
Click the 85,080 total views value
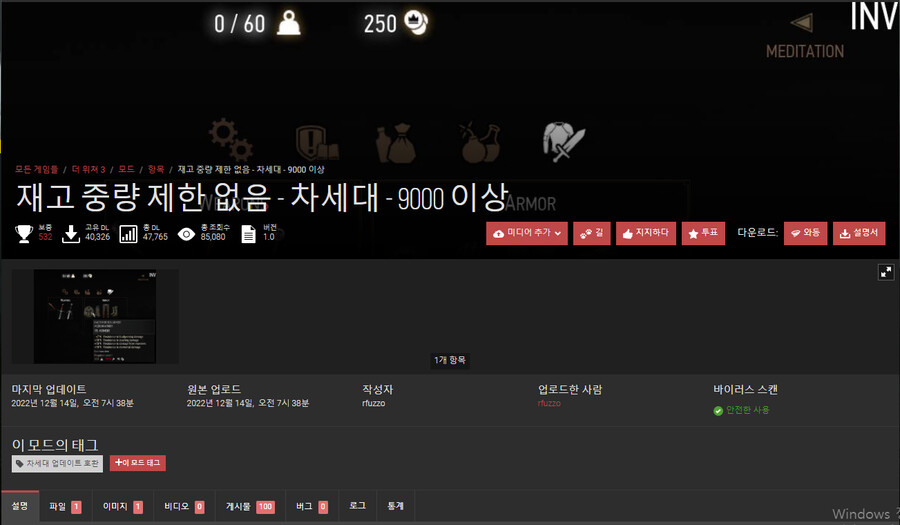(x=213, y=237)
